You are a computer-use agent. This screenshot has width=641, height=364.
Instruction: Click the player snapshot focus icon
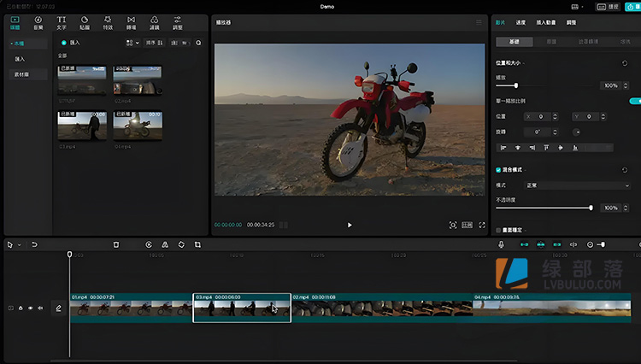point(452,225)
